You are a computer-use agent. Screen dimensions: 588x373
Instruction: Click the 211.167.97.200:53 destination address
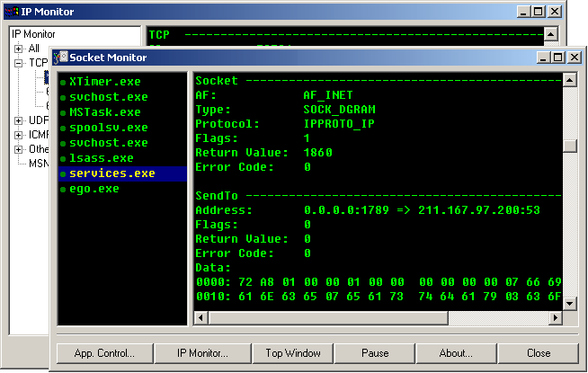coord(479,210)
